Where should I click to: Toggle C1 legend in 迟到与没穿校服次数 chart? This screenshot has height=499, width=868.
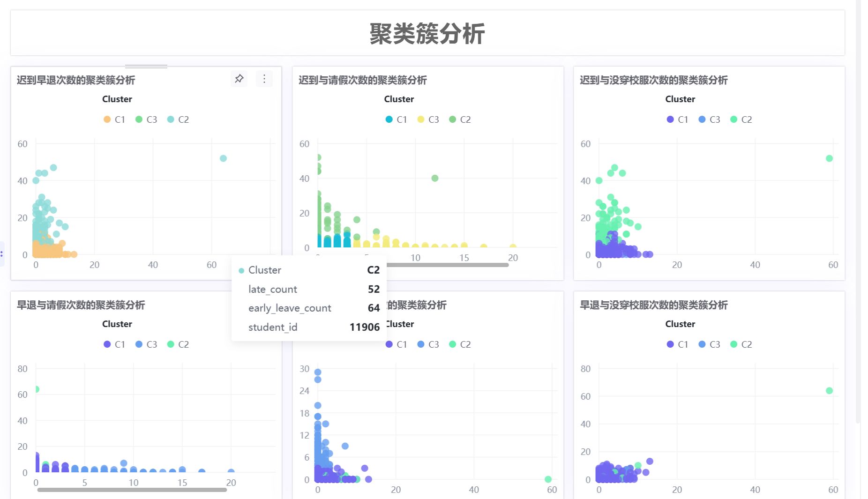coord(677,119)
